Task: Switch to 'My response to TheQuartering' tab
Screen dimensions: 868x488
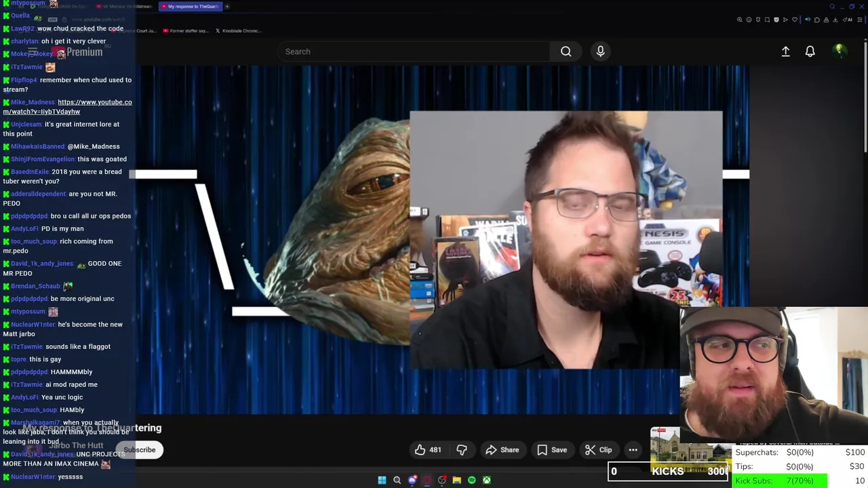Action: click(190, 6)
